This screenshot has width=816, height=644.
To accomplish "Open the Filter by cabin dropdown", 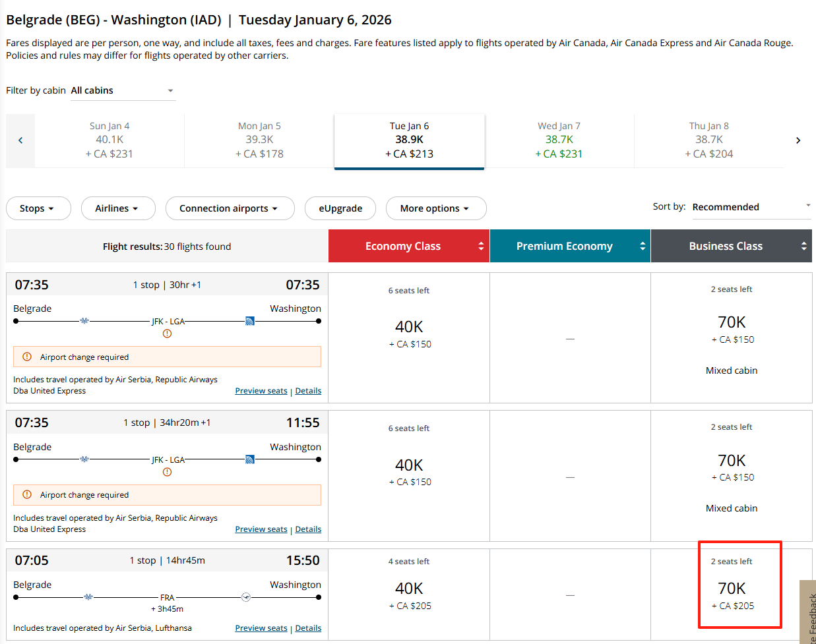I will [x=123, y=90].
